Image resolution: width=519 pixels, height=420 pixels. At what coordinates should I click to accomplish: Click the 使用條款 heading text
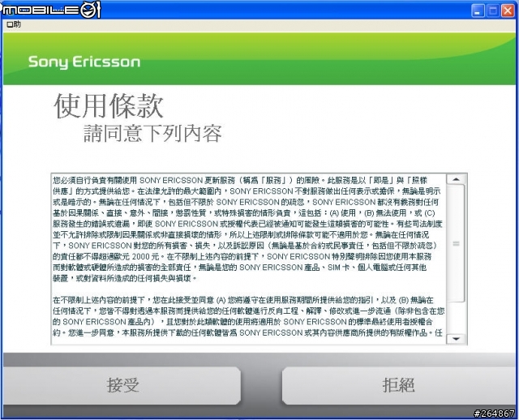pos(109,106)
